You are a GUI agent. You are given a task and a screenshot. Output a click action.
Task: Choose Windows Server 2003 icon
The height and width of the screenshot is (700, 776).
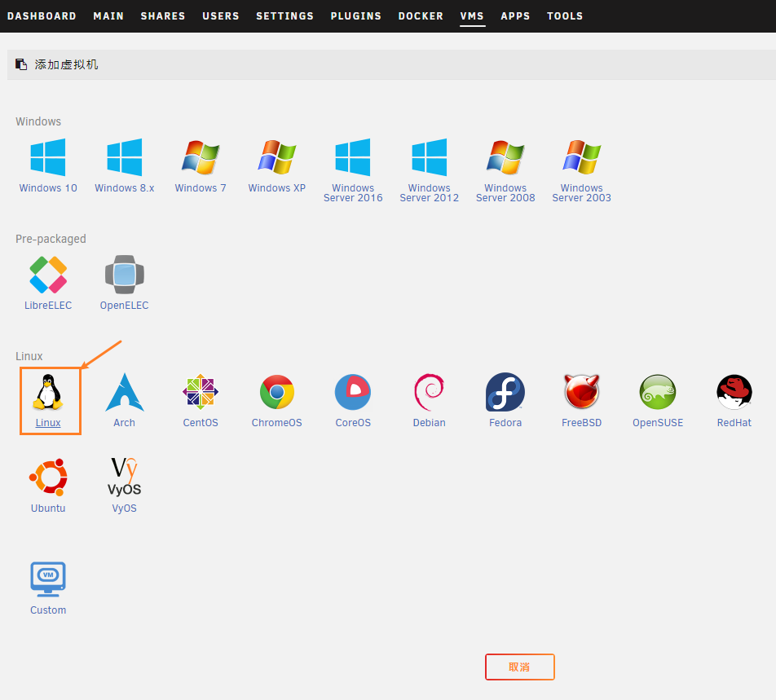(x=581, y=157)
